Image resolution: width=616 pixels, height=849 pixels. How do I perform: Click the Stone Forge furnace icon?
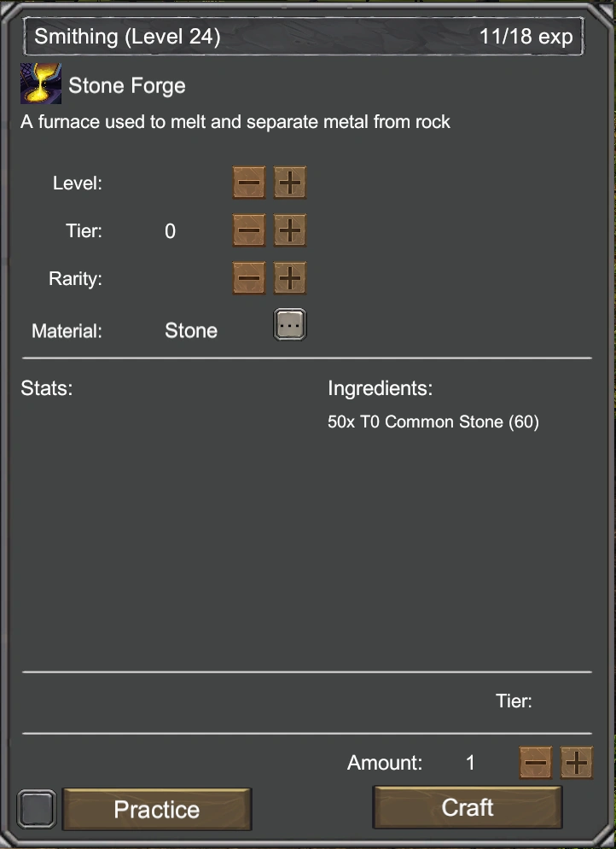click(x=39, y=84)
